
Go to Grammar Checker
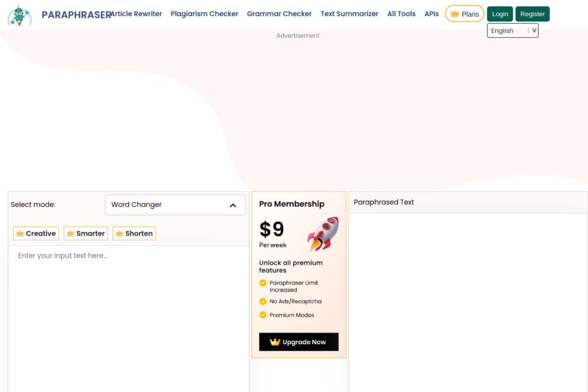click(279, 14)
